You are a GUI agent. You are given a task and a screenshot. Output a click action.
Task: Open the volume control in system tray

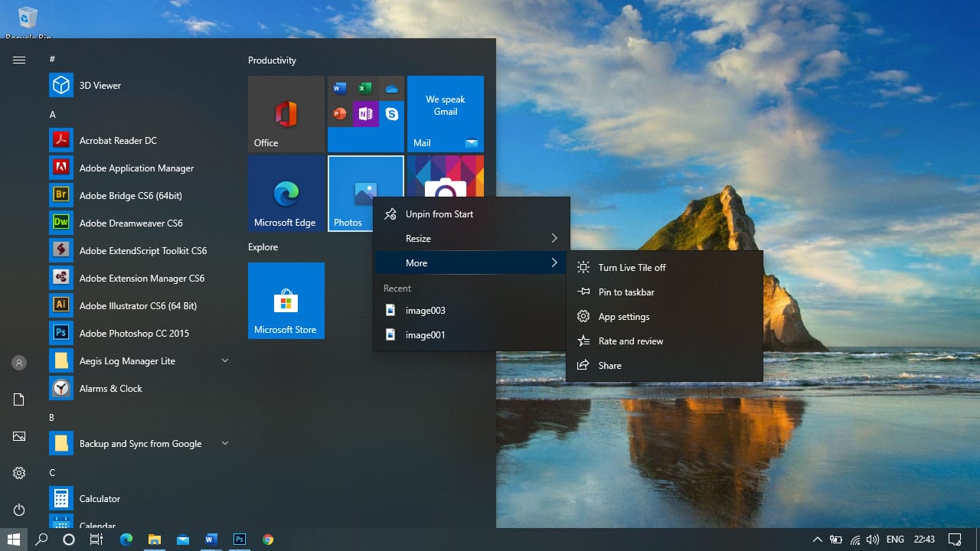[x=872, y=540]
